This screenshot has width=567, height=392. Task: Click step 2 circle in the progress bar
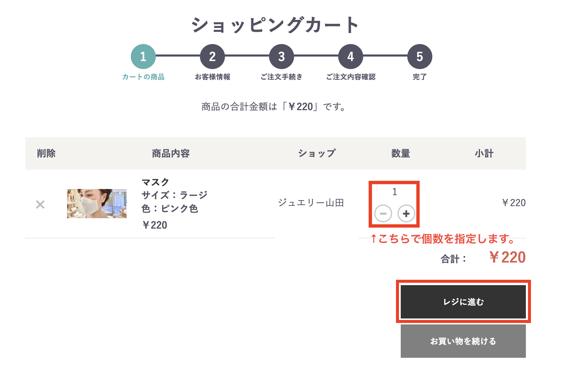212,57
